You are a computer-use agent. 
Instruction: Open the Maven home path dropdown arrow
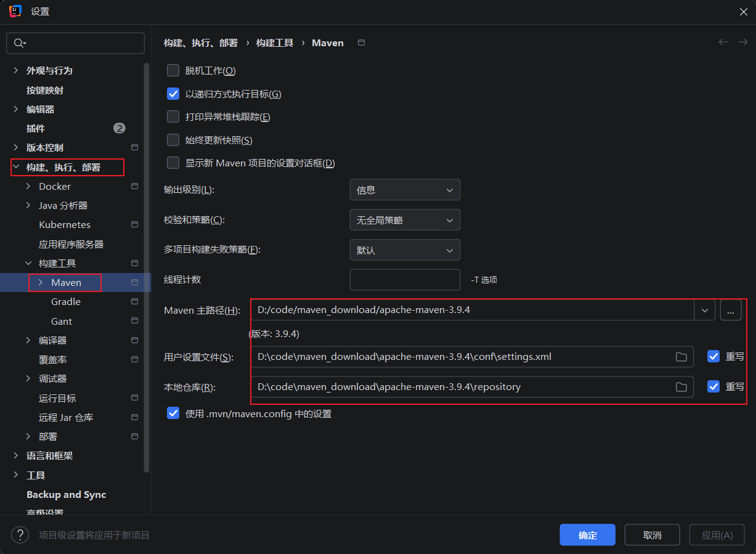coord(704,310)
